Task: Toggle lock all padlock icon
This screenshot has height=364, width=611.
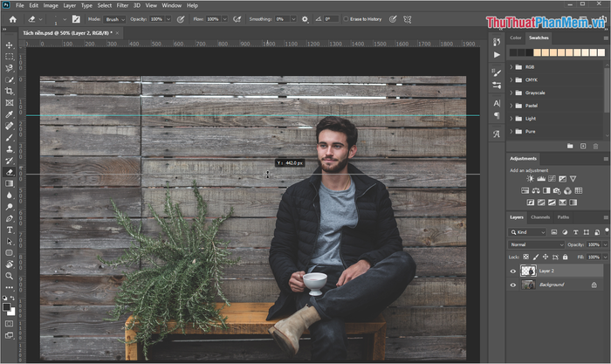Action: tap(565, 257)
